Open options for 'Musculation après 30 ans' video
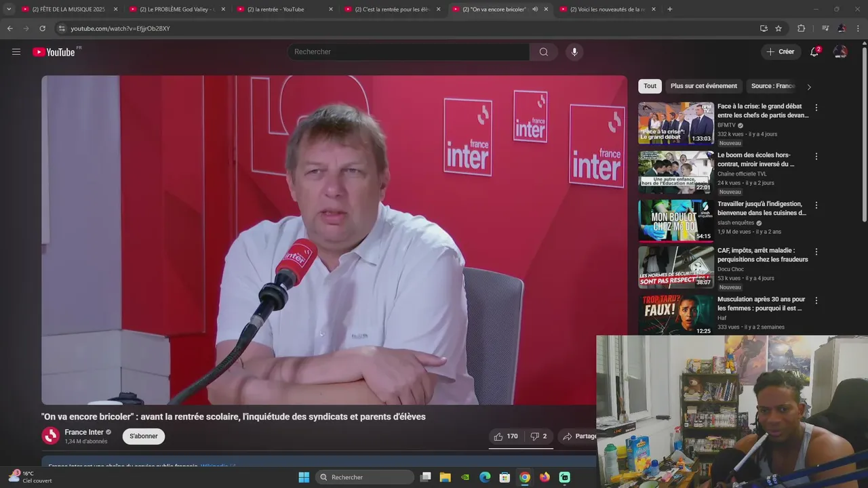The height and width of the screenshot is (488, 868). pos(816,300)
